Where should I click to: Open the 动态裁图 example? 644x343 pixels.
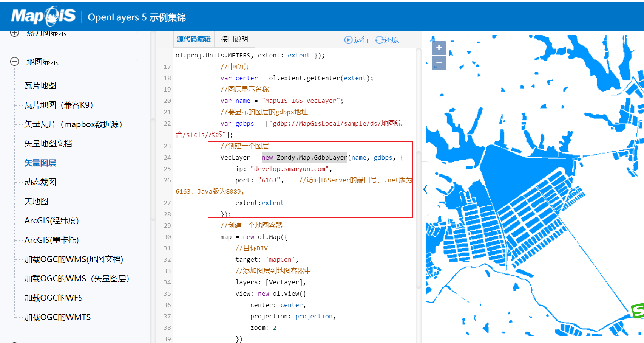pyautogui.click(x=40, y=182)
